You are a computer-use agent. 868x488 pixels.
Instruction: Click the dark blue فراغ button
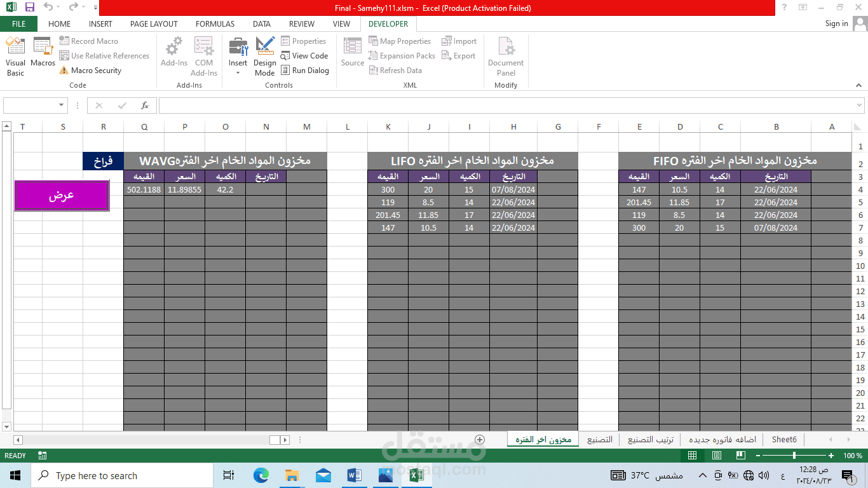pyautogui.click(x=103, y=161)
